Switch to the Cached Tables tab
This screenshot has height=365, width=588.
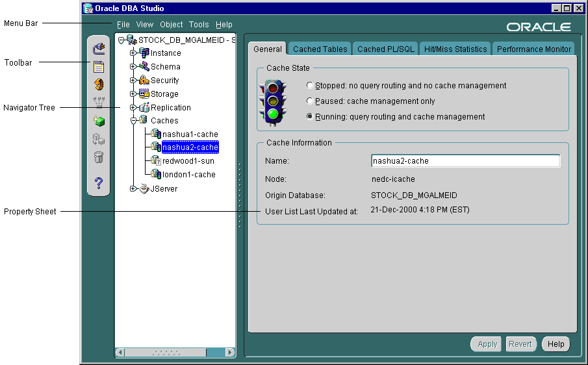coord(320,49)
